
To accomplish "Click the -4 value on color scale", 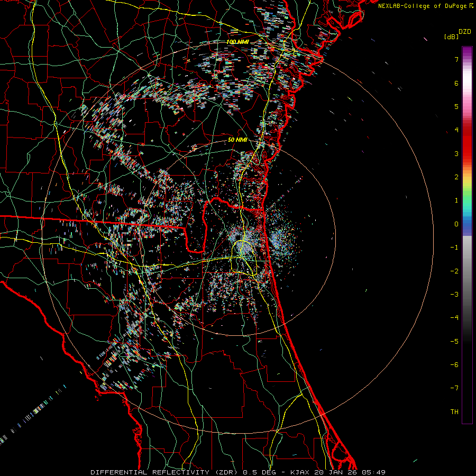I will 454,318.
